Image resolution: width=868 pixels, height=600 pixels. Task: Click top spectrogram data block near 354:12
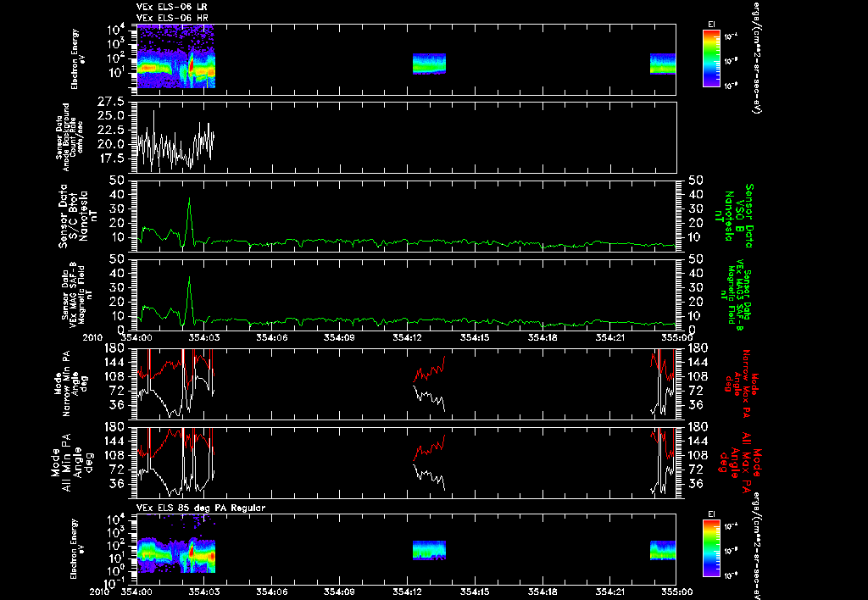429,63
